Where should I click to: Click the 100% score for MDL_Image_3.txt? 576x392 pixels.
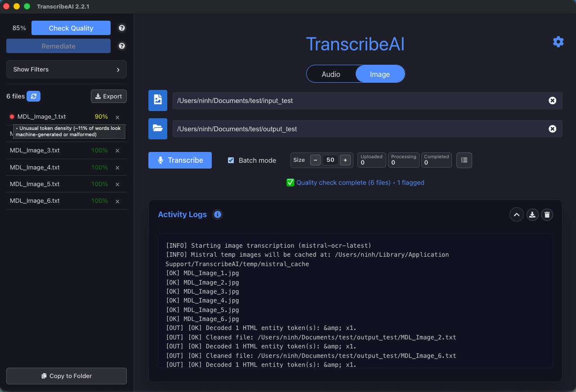(x=100, y=151)
